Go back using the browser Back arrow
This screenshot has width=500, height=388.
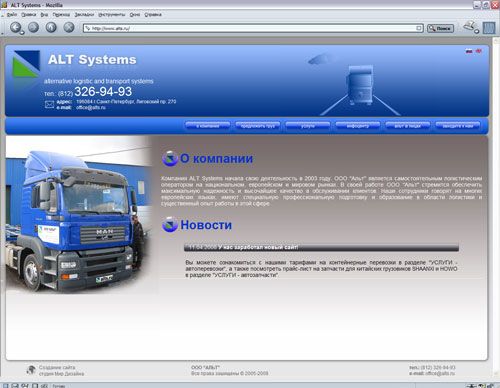[x=15, y=27]
